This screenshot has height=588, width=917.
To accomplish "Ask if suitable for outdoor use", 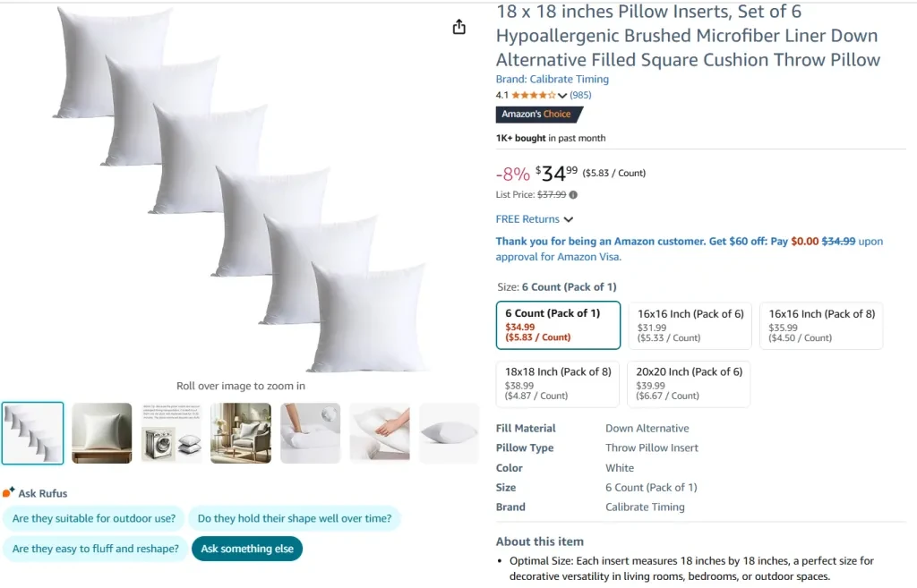I will [94, 519].
